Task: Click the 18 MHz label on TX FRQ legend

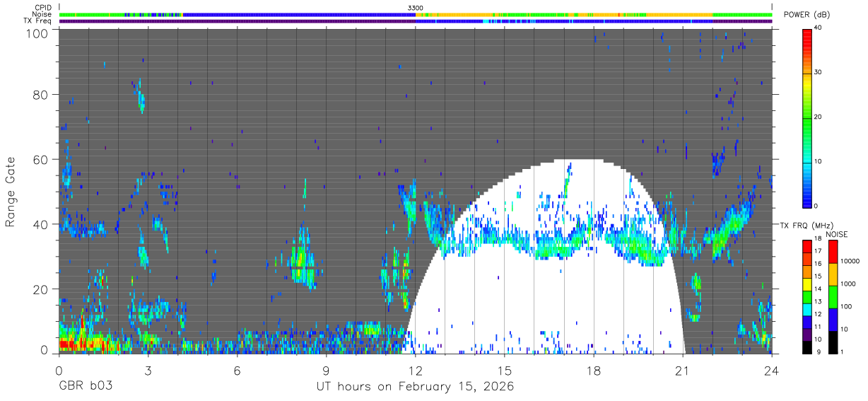Action: (x=817, y=239)
